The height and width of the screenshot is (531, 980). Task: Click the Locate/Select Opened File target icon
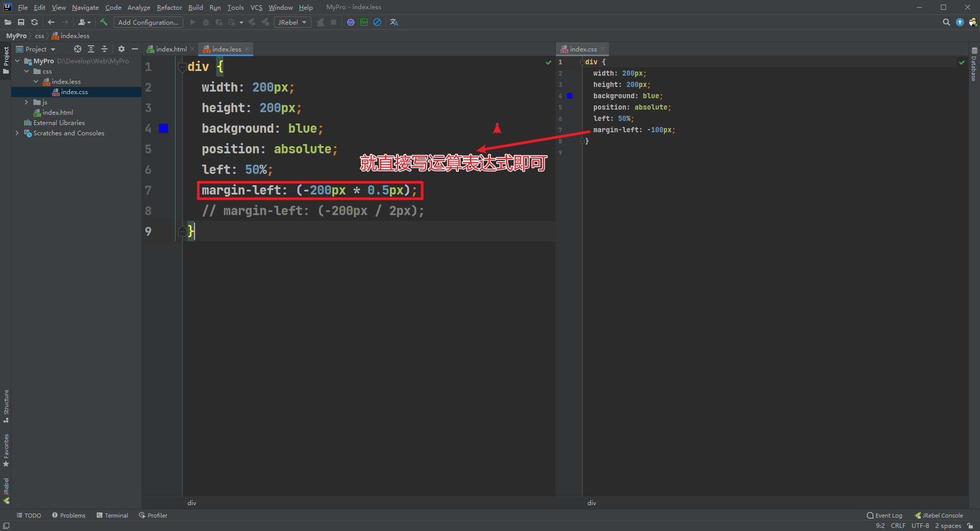pos(78,49)
